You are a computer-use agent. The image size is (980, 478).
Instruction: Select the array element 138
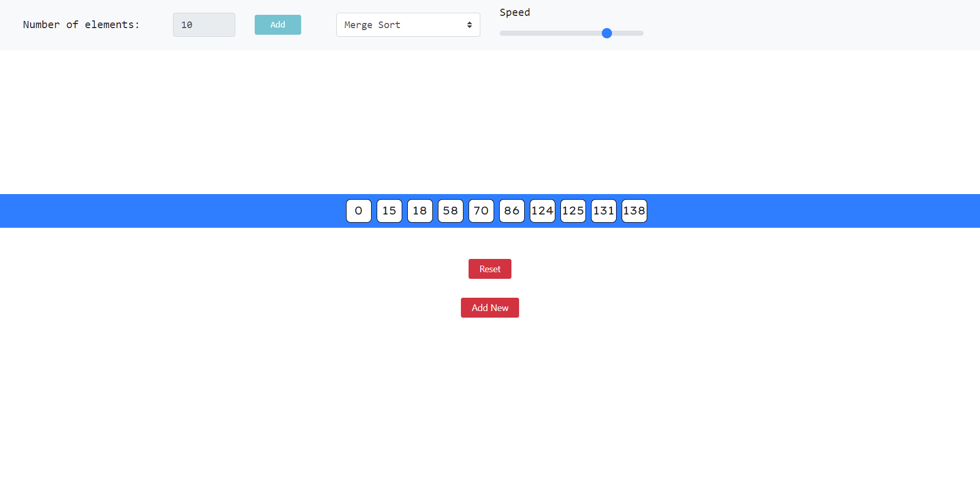click(x=634, y=211)
